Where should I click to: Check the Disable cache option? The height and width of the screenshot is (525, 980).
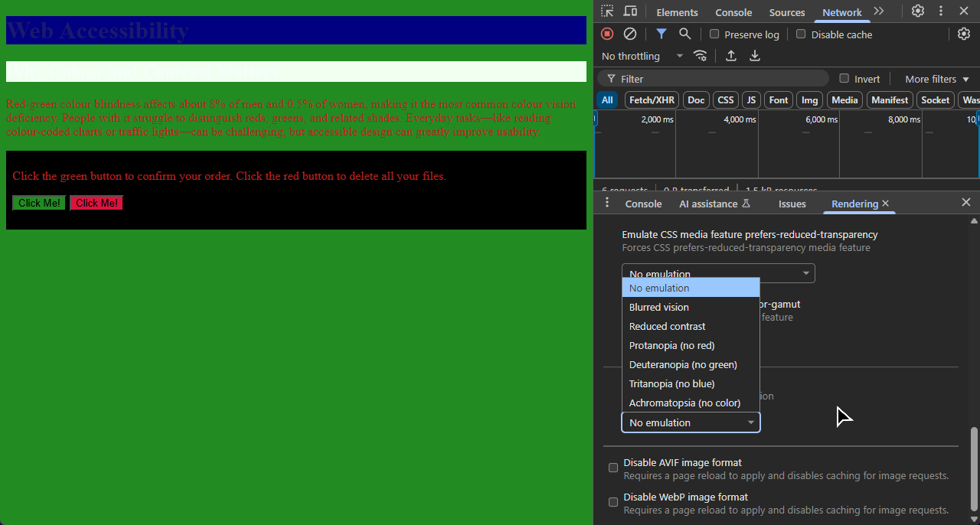pos(801,34)
